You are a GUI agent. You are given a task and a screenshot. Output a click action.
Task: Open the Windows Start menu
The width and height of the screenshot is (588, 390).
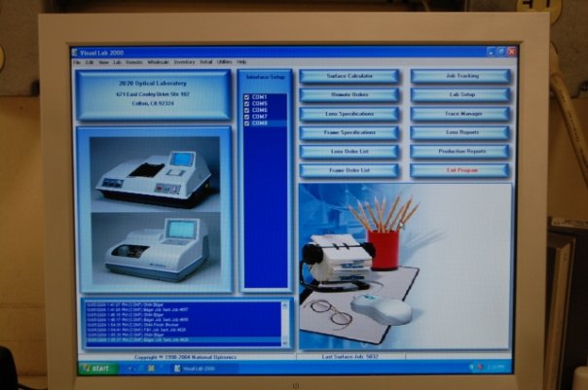98,369
